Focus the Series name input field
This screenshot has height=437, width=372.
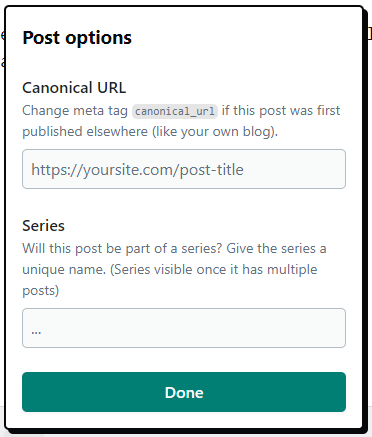[184, 328]
